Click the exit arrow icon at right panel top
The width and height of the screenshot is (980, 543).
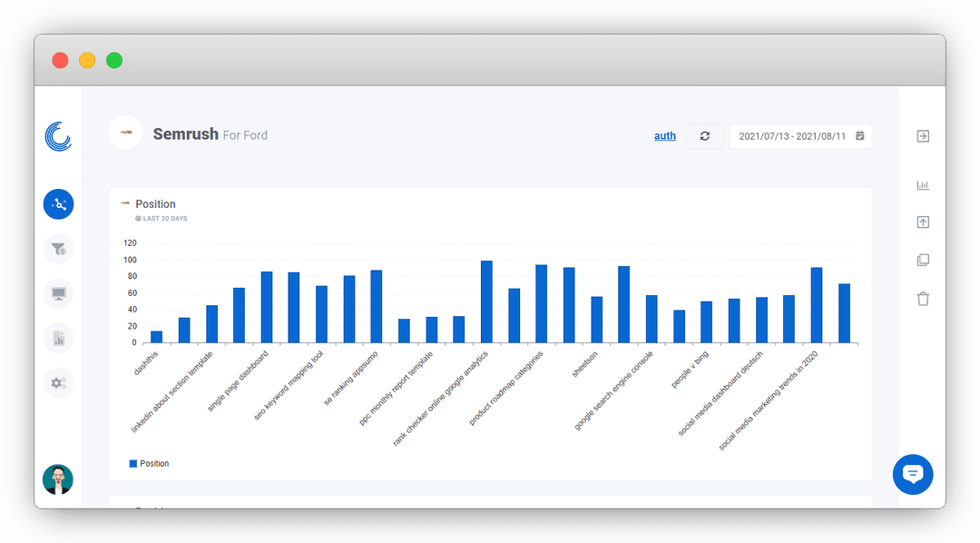point(923,136)
